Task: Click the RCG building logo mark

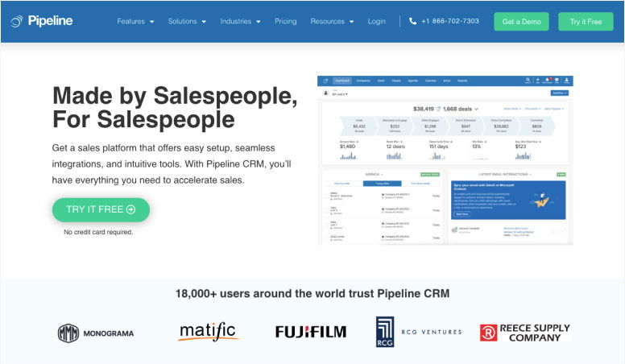Action: pyautogui.click(x=385, y=332)
